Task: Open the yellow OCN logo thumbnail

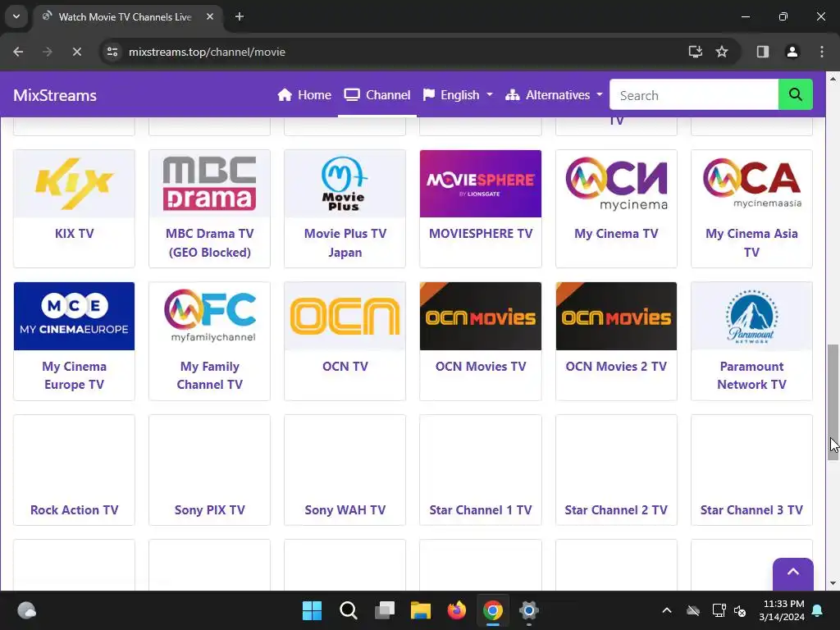Action: pos(345,316)
